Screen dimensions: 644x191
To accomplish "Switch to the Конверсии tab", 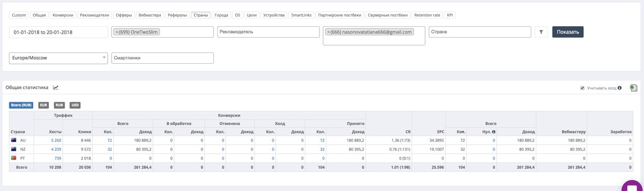I will pyautogui.click(x=63, y=15).
